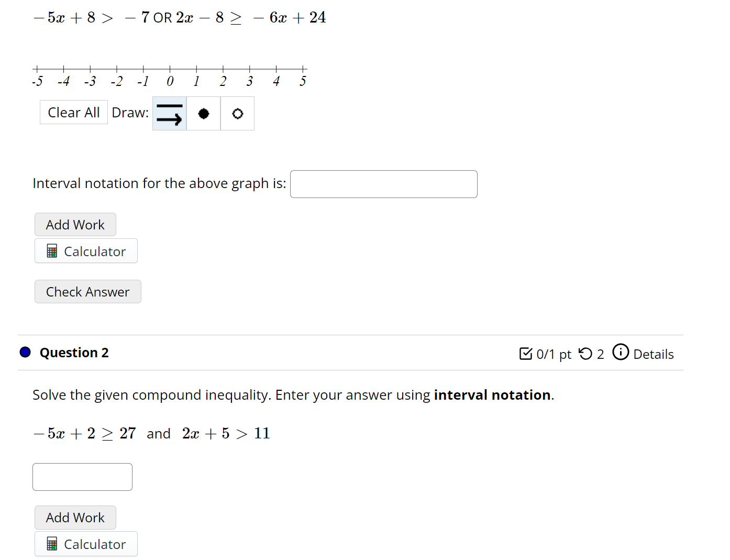
Task: Click the Question 2 heading
Action: (74, 353)
